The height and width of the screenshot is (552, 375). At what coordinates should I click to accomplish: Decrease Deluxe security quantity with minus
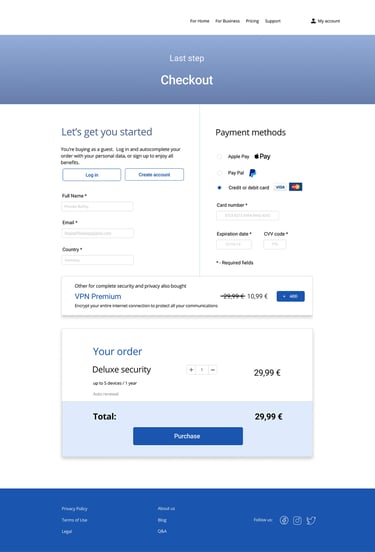coord(213,370)
